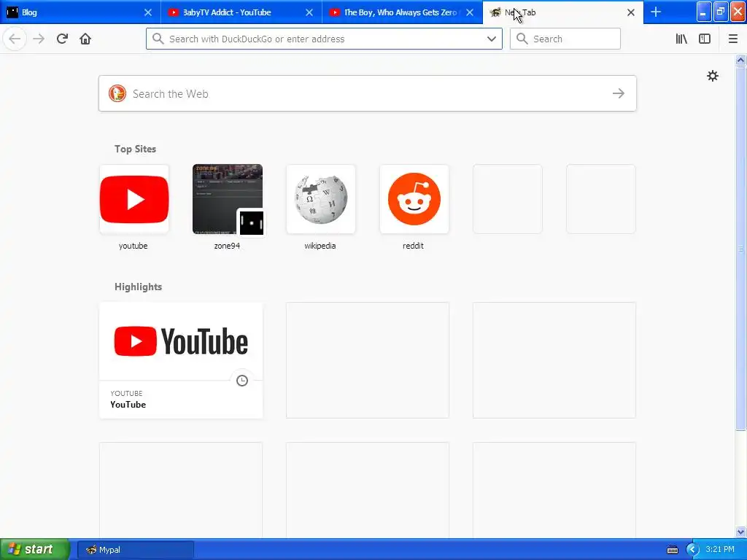This screenshot has width=747, height=560.
Task: Select the New Tab tab
Action: [x=562, y=12]
